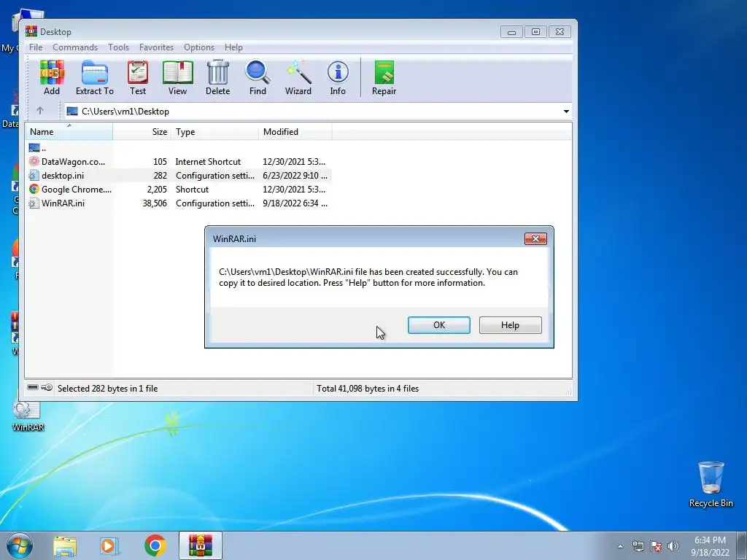Open the Options menu
The height and width of the screenshot is (560, 747).
199,47
